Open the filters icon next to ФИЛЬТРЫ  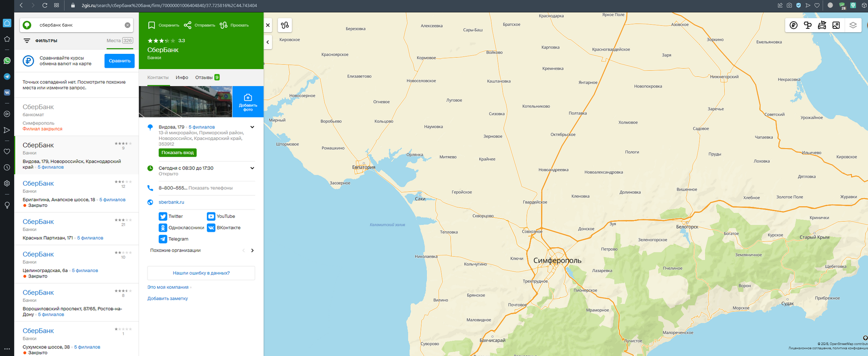(x=27, y=41)
